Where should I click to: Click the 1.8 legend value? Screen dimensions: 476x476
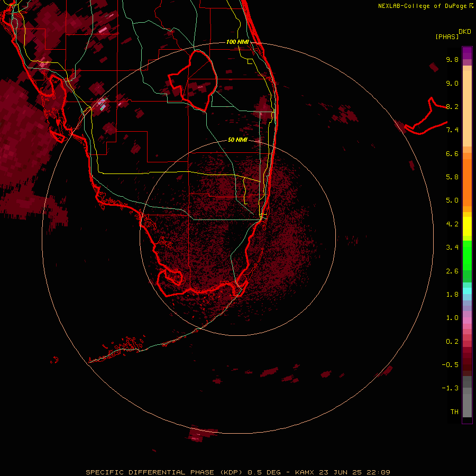click(452, 295)
